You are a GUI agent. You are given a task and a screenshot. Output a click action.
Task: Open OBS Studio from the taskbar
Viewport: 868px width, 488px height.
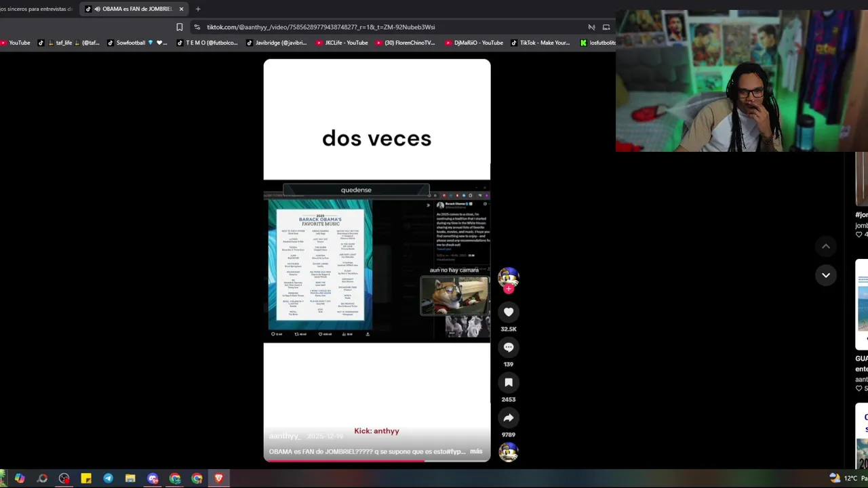64,479
